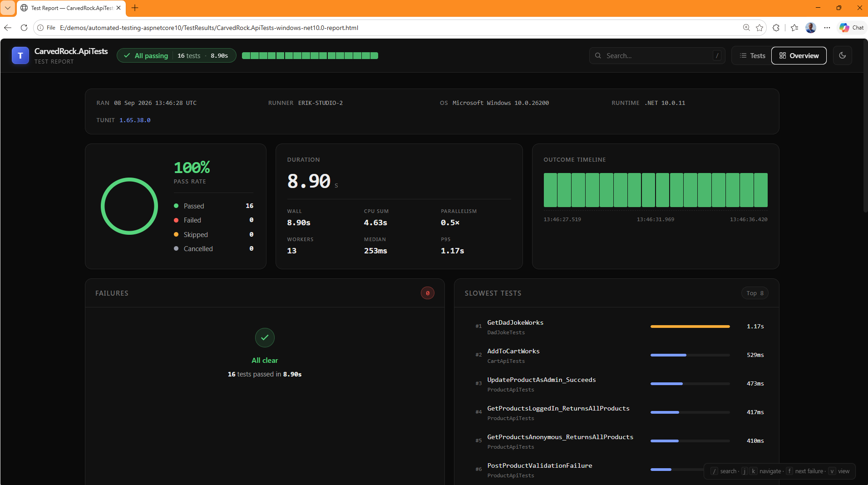Click the header progress bar of passing tests

pos(310,55)
